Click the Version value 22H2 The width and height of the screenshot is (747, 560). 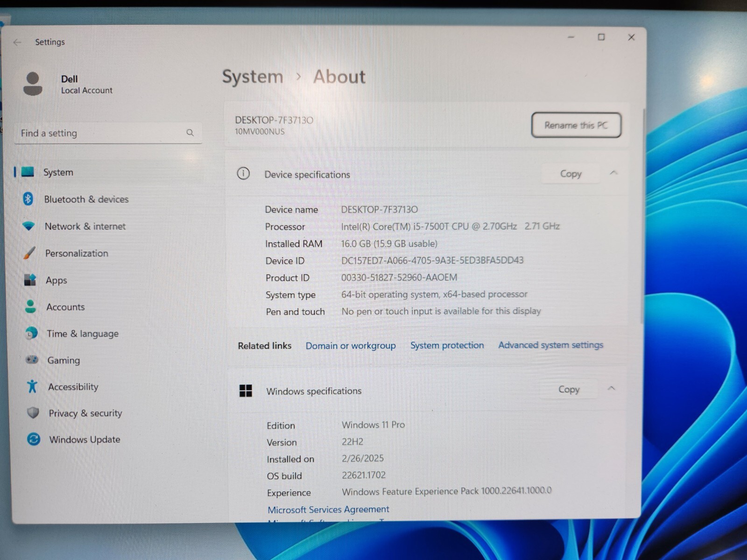click(x=352, y=441)
